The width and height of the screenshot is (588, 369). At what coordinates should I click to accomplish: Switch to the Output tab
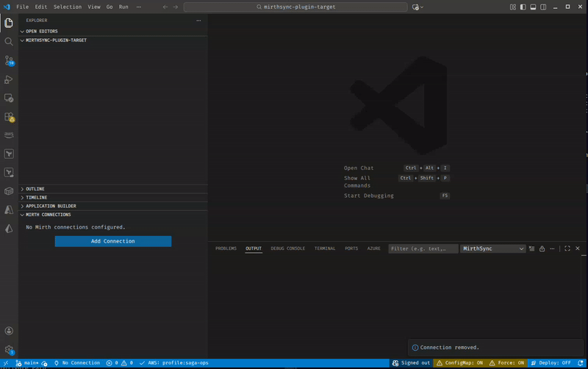(x=254, y=248)
